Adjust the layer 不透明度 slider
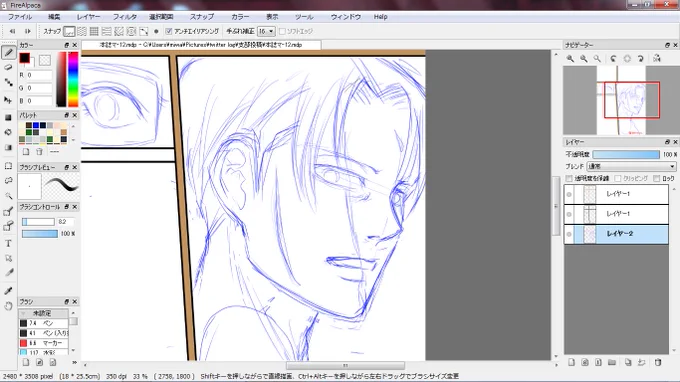Screen dimensions: 680x382 [626, 154]
